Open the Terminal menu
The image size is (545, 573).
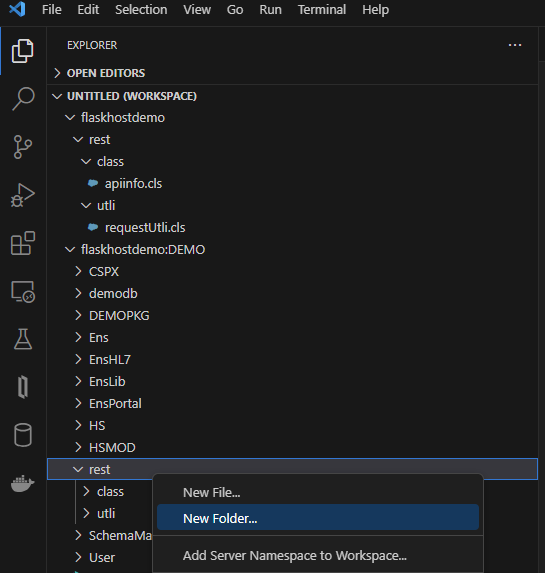pos(322,10)
